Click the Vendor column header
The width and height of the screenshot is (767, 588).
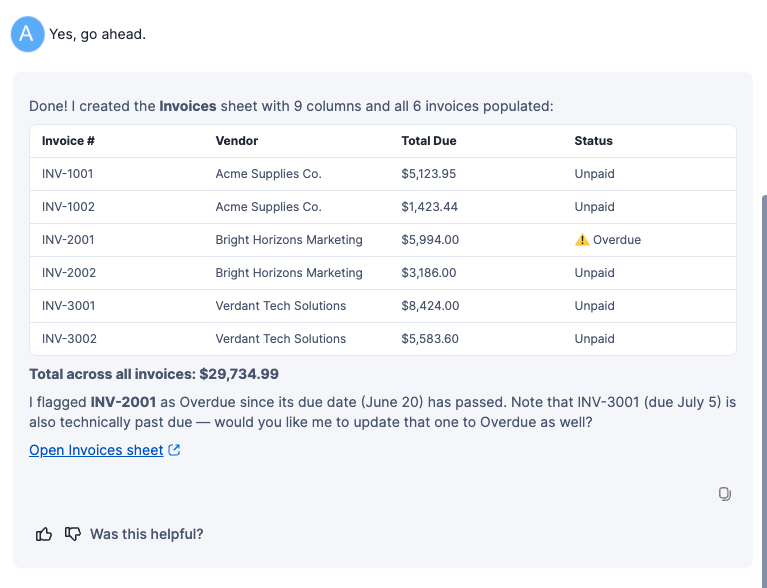(x=237, y=141)
